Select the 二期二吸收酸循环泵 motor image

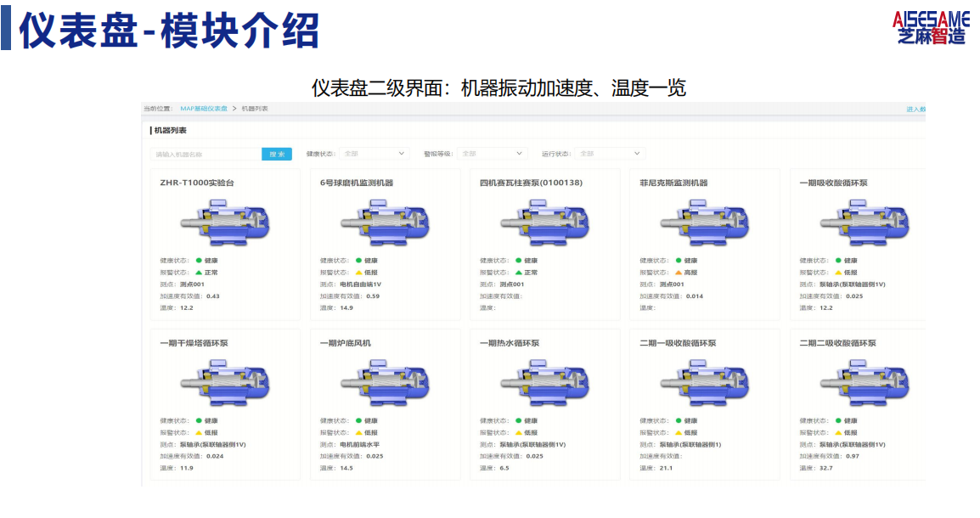(865, 382)
